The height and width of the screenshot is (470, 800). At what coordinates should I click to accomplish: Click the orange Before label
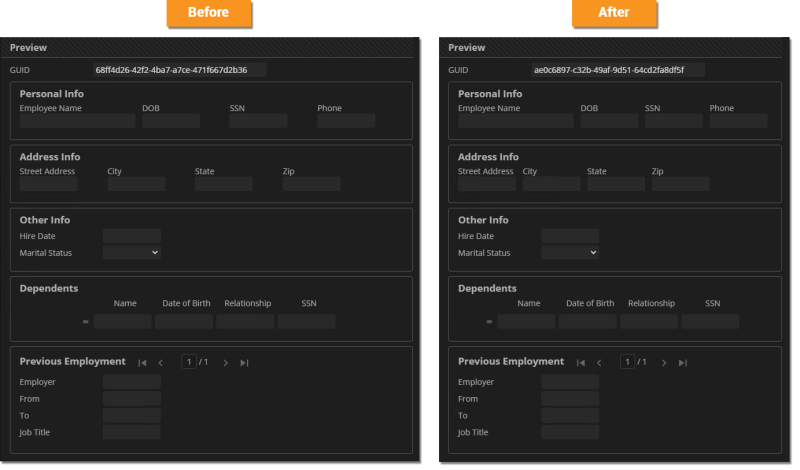tap(208, 13)
